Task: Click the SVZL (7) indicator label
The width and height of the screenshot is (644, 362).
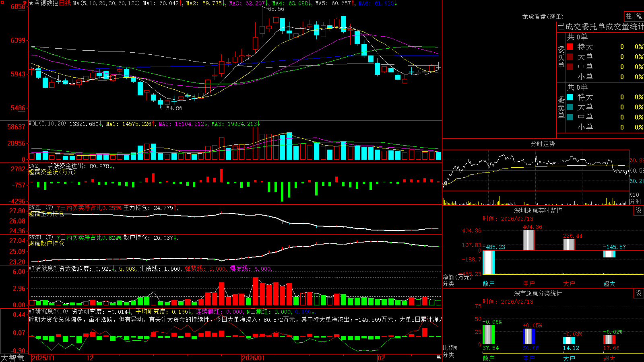Action: pyautogui.click(x=41, y=208)
